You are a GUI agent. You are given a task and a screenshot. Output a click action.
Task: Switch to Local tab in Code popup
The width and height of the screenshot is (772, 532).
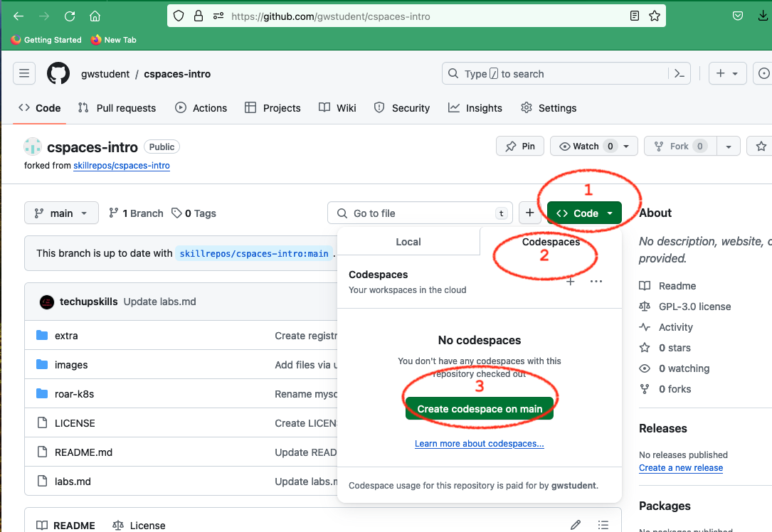[x=408, y=242]
